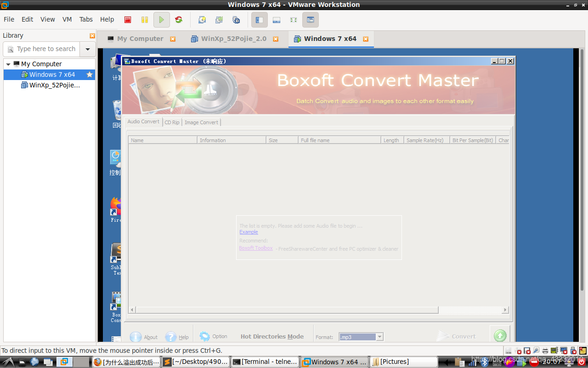Click the Bluetooth system tray icon
Viewport: 588px width, 368px height.
click(484, 362)
